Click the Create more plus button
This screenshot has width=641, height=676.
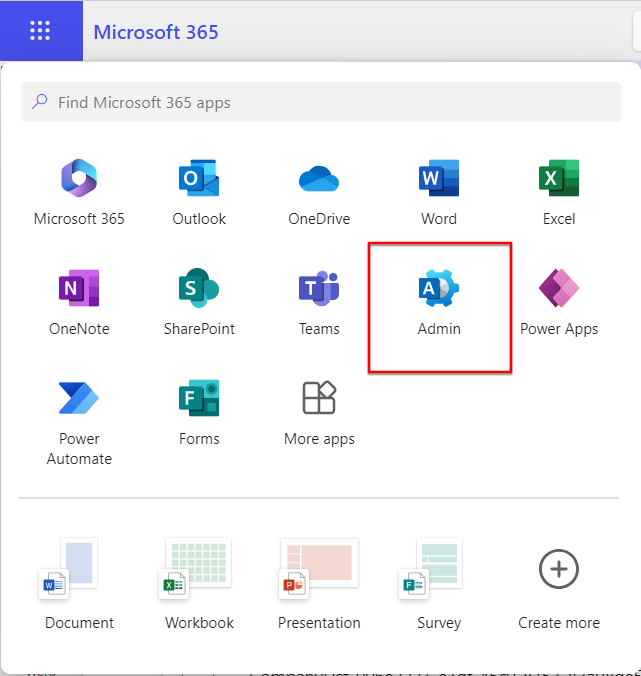coord(559,570)
